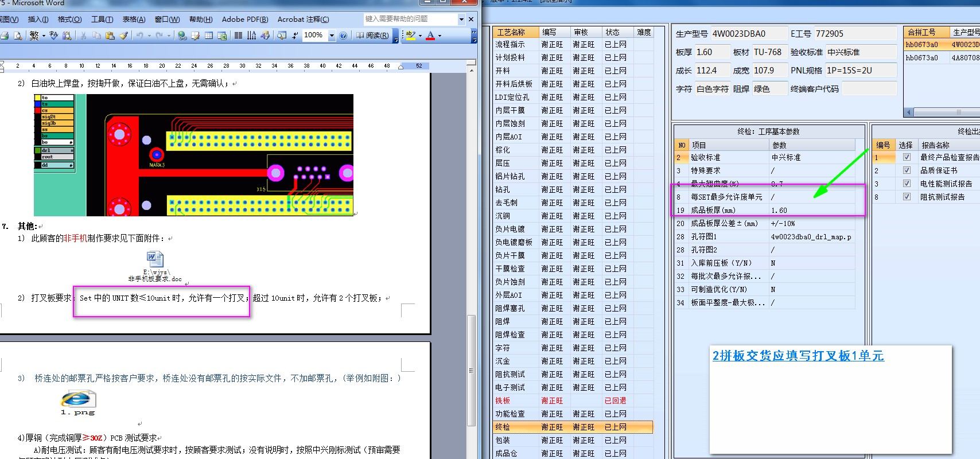Click the 难度 column header
The width and height of the screenshot is (980, 459).
(x=644, y=32)
